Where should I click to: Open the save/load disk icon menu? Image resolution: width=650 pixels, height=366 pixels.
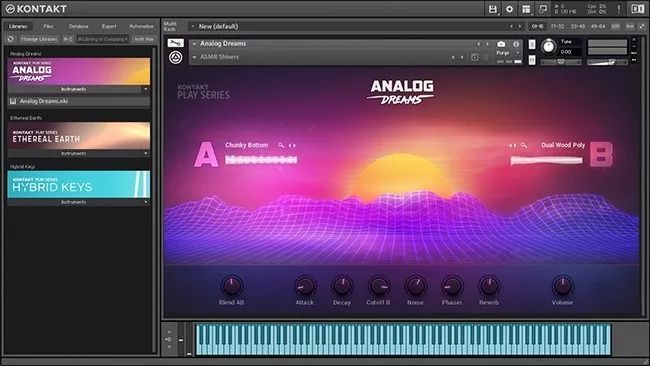(x=492, y=9)
